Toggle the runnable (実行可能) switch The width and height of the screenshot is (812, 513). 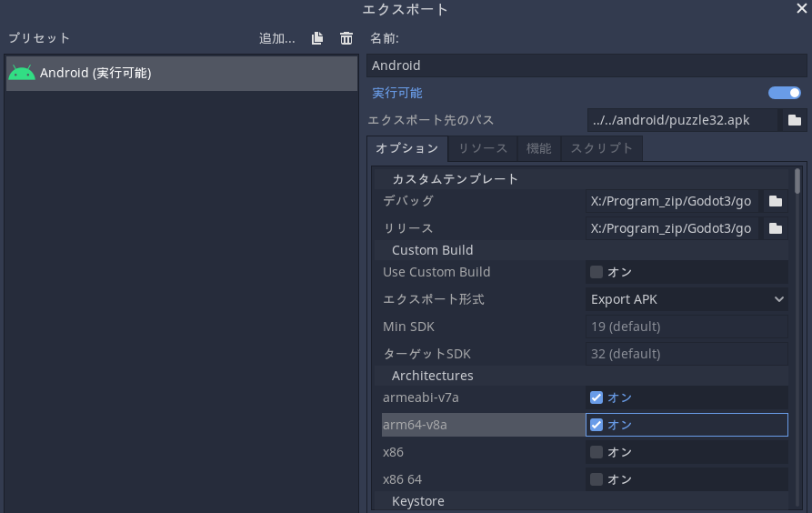pos(784,93)
